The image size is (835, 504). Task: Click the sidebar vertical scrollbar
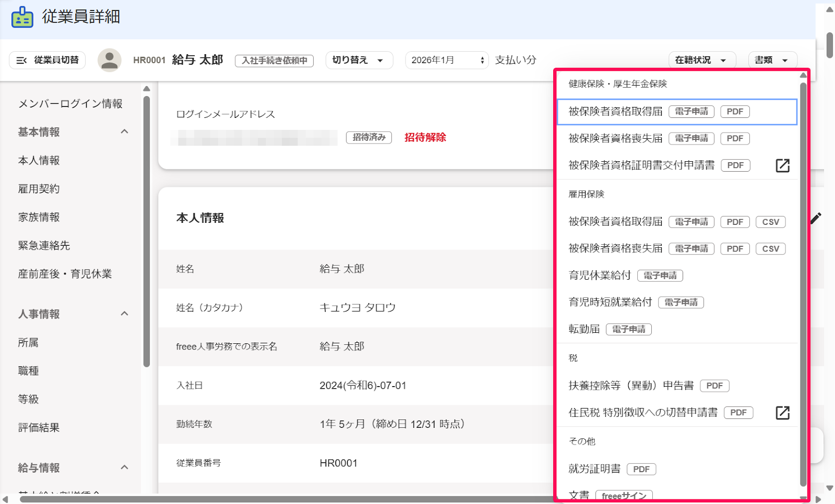click(x=147, y=232)
